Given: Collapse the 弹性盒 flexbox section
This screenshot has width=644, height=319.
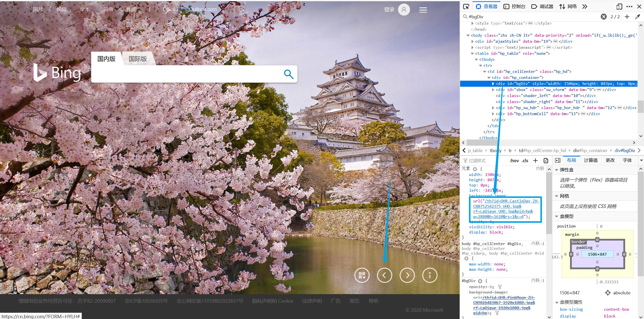Looking at the screenshot, I should [556, 170].
